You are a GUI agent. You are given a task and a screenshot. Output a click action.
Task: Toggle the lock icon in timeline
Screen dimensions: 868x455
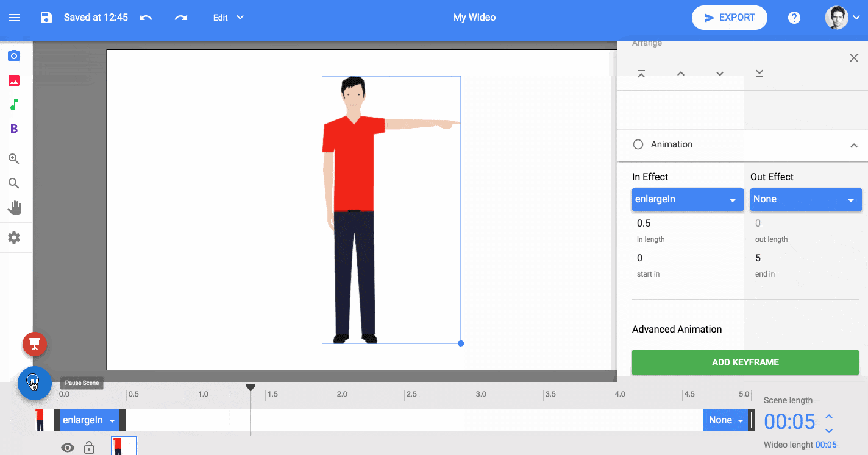pos(89,448)
